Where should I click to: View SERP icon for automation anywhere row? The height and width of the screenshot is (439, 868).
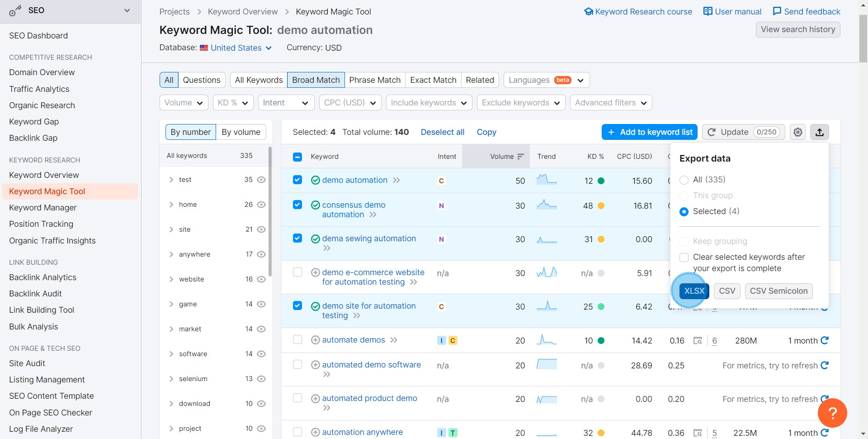point(698,433)
